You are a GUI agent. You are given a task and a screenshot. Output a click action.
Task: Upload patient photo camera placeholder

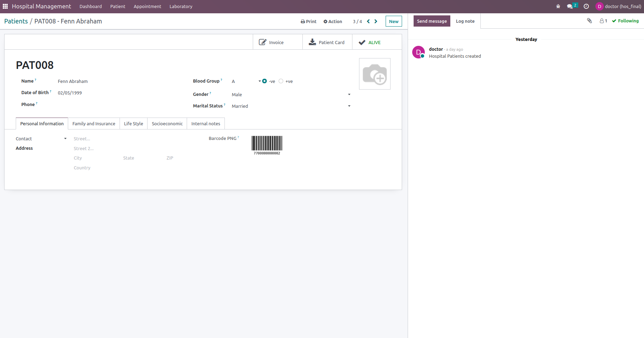tap(375, 74)
